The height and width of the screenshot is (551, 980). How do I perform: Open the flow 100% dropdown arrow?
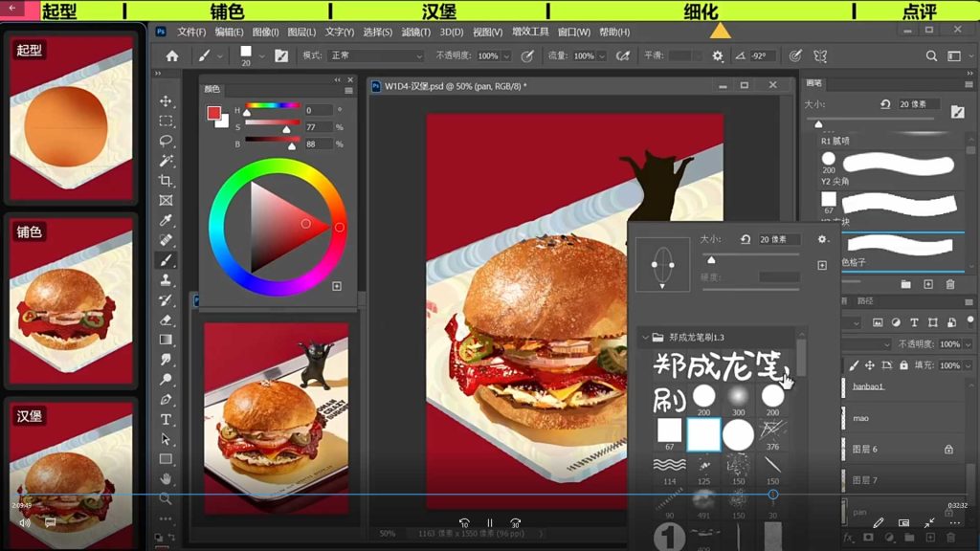click(602, 56)
